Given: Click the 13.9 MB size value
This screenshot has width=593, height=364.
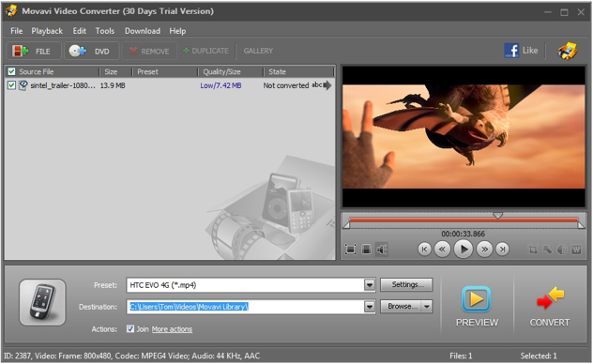Looking at the screenshot, I should point(113,85).
